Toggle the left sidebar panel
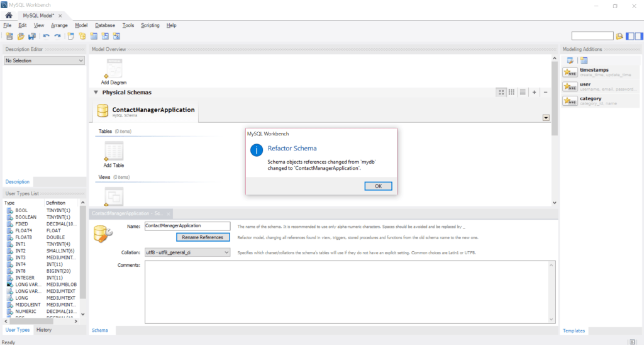Image resolution: width=644 pixels, height=345 pixels. [x=630, y=36]
